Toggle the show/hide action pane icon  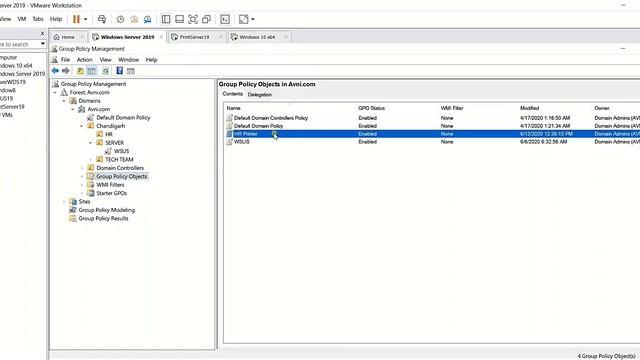click(x=131, y=71)
